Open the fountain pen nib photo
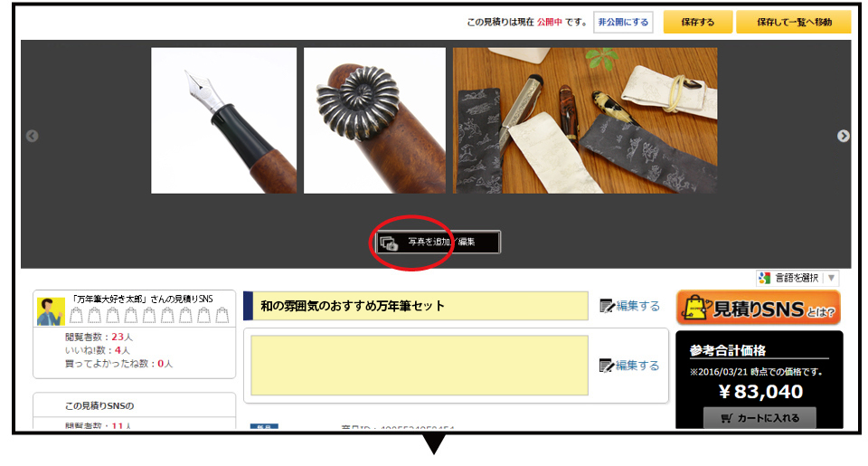 coord(223,120)
